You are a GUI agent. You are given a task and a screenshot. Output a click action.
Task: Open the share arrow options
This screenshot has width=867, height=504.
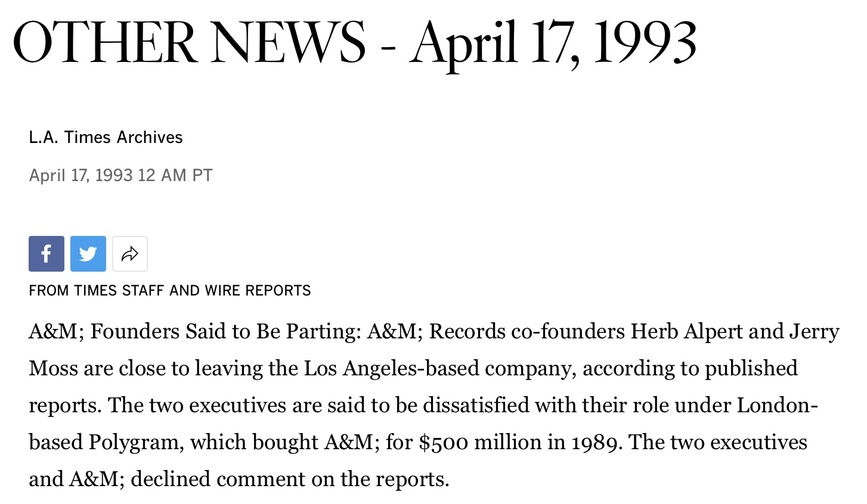point(129,254)
